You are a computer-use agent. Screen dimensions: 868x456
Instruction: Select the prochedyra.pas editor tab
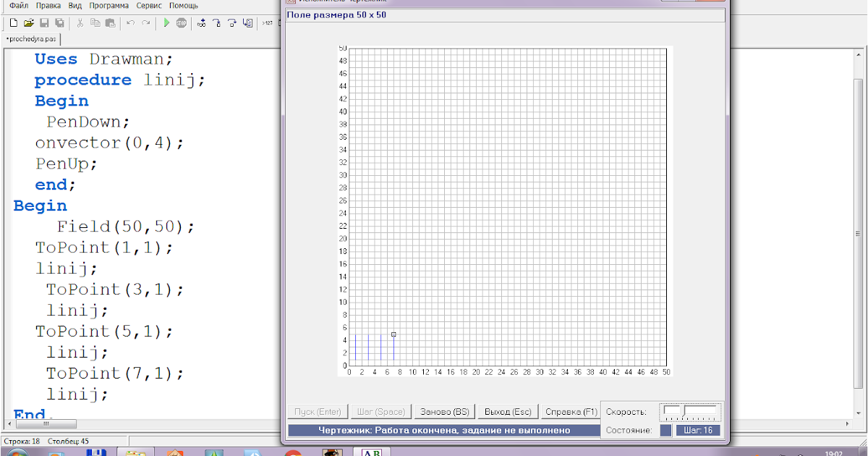[x=32, y=39]
